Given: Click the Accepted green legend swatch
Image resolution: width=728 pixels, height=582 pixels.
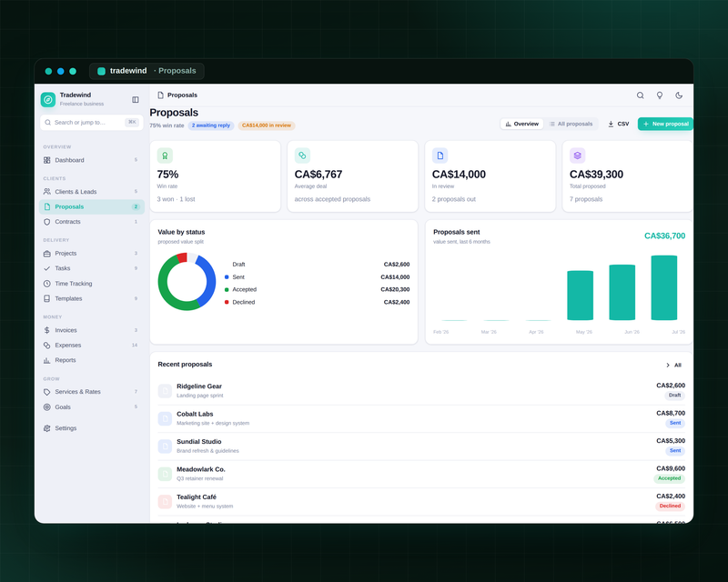Looking at the screenshot, I should pyautogui.click(x=227, y=289).
